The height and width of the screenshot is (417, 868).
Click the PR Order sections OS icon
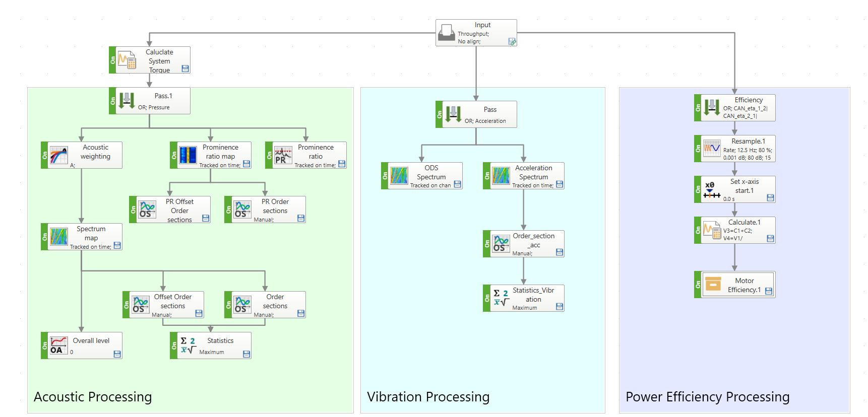(x=242, y=210)
